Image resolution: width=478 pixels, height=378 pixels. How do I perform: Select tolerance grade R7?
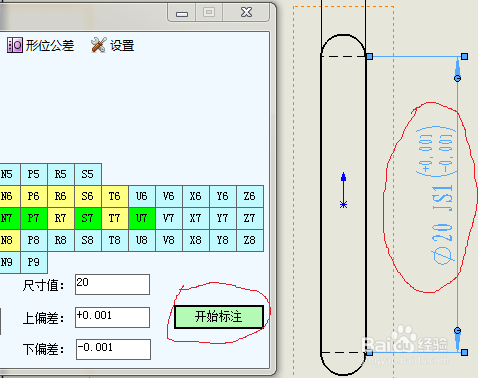click(61, 218)
